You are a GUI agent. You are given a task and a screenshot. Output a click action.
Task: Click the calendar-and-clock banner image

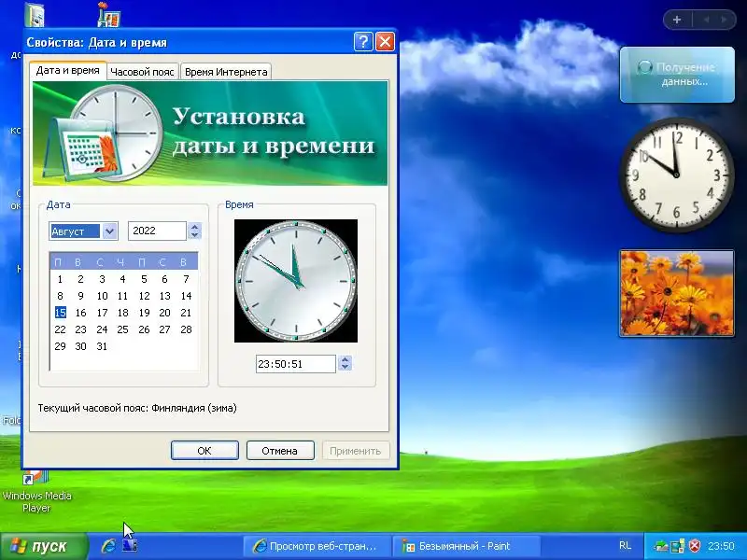[210, 133]
